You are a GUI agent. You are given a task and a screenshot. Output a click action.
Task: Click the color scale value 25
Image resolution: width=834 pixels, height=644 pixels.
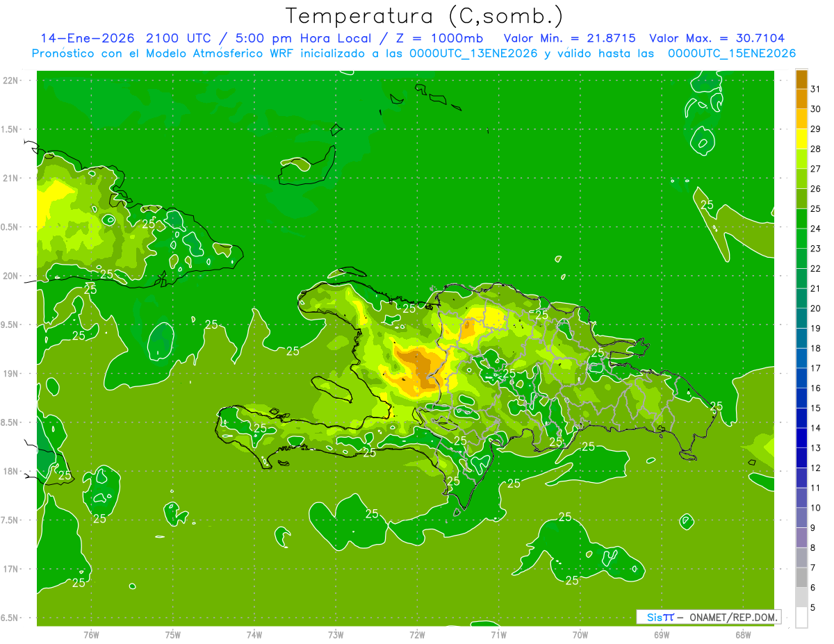click(815, 208)
